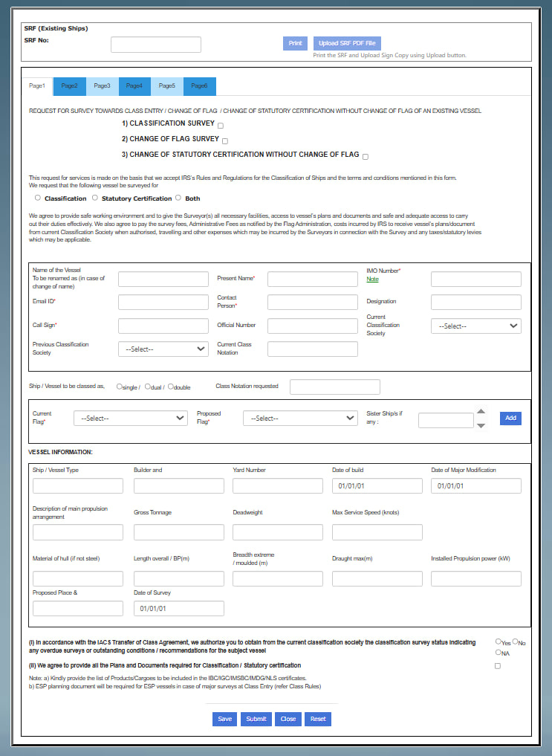552x756 pixels.
Task: Click Upload SRF PDF File button
Action: 347,44
